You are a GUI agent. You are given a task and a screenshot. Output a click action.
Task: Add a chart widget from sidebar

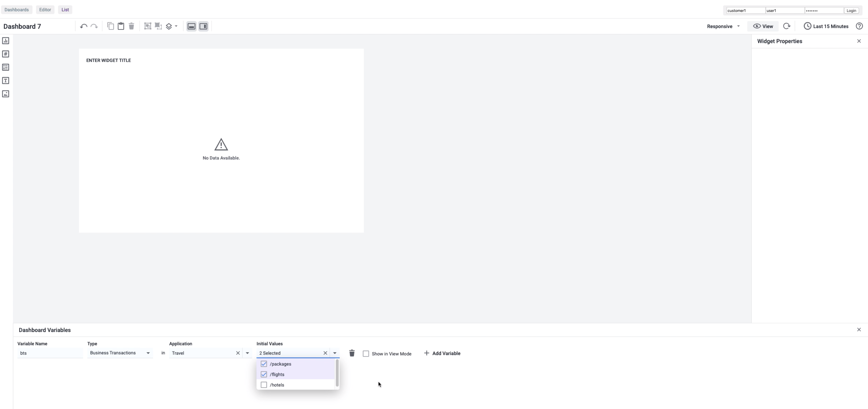(6, 41)
